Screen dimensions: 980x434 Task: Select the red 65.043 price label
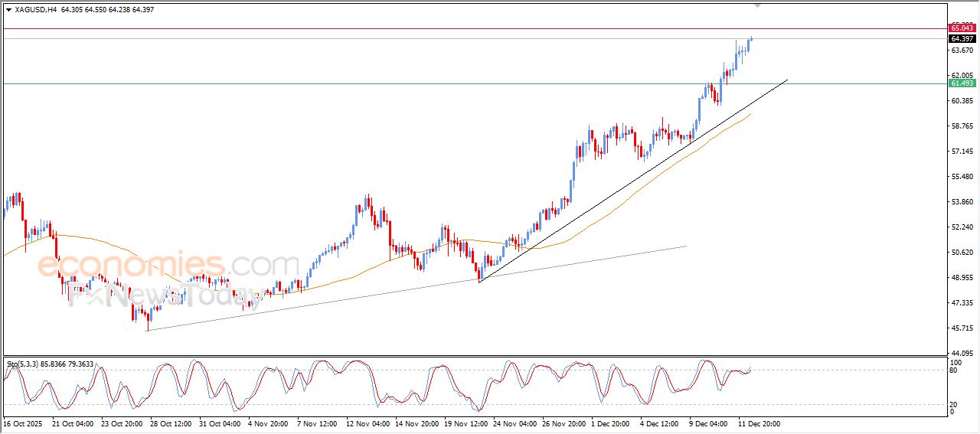coord(962,28)
